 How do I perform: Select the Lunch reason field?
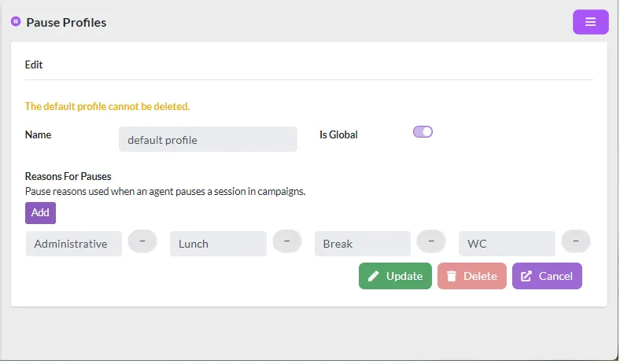pyautogui.click(x=218, y=244)
